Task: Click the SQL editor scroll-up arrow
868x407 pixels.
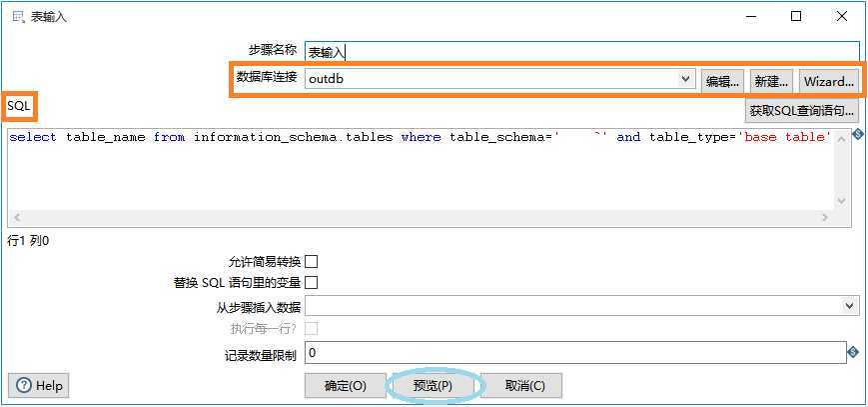Action: tap(841, 138)
